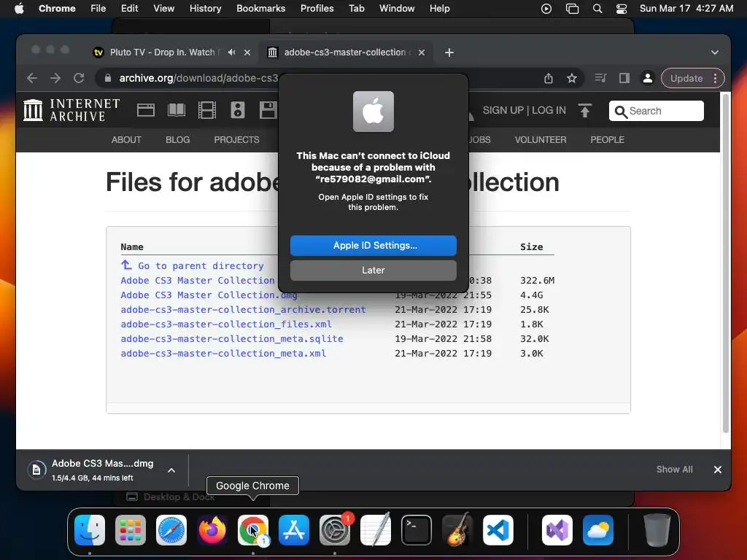Select the adobe-cs3-master-collection tab
The height and width of the screenshot is (560, 747).
tap(345, 52)
